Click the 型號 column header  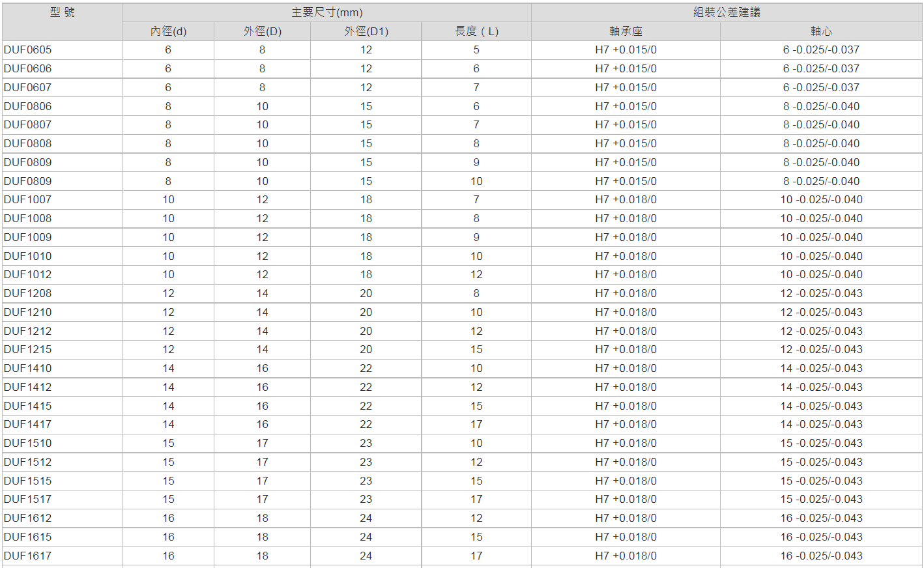[62, 13]
